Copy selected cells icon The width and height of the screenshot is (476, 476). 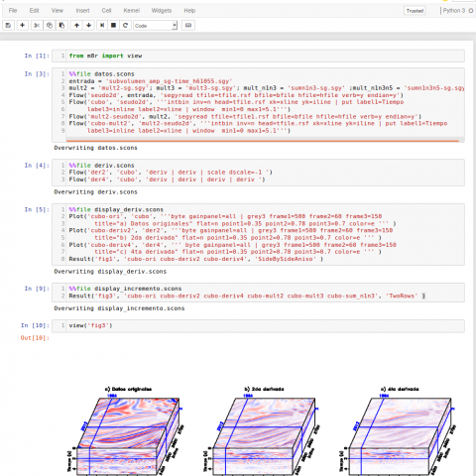tap(50, 26)
